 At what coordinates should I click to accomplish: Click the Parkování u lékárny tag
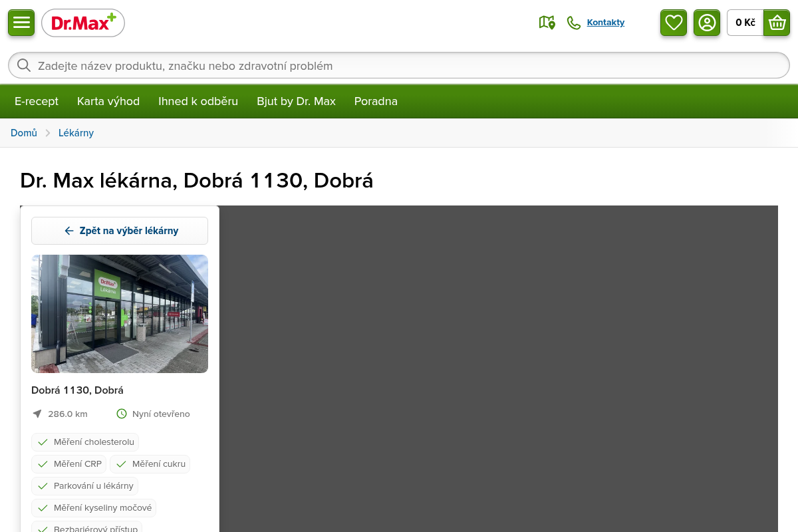(x=84, y=486)
